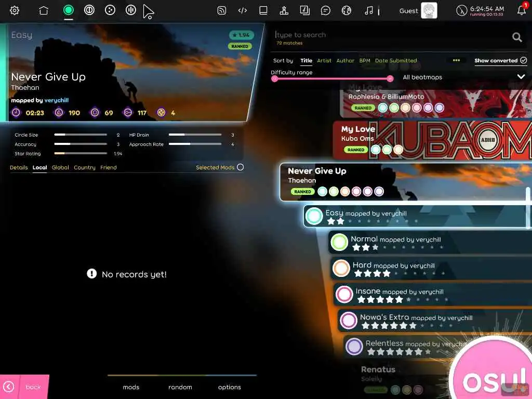Switch to the Details tab
This screenshot has width=532, height=399.
19,168
